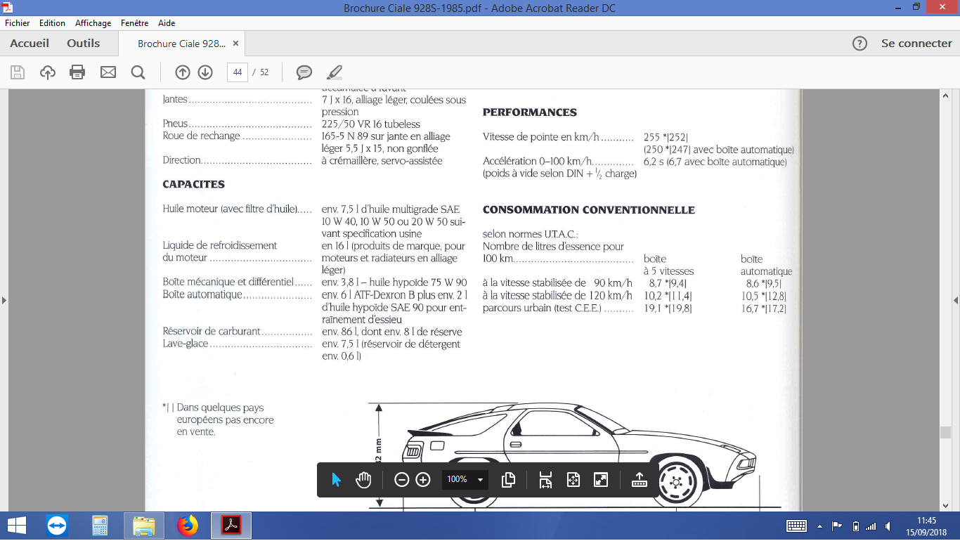Viewport: 960px width, 560px height.
Task: Click the value '19,1 *|19,8|'
Action: point(668,308)
